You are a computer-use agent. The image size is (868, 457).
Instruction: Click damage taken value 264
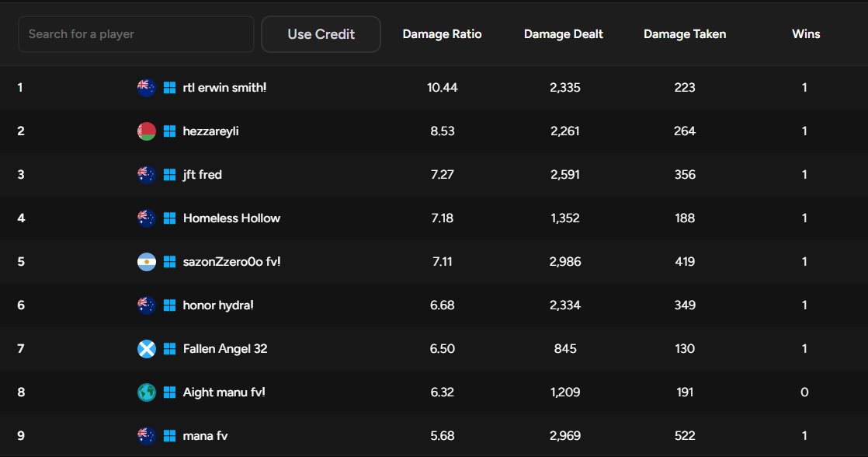(685, 131)
